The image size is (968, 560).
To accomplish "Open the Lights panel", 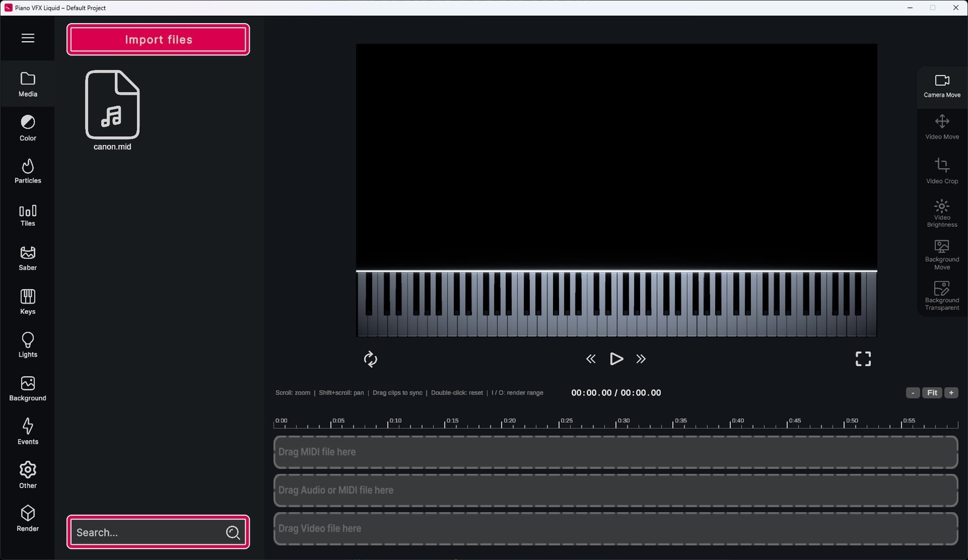I will [x=28, y=345].
